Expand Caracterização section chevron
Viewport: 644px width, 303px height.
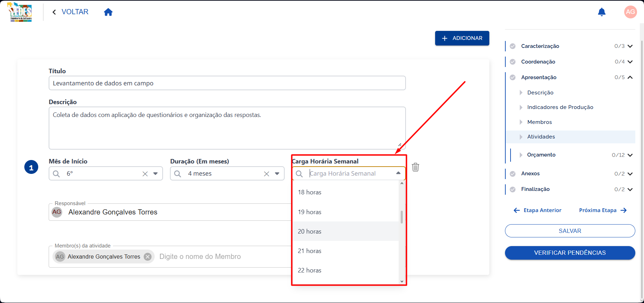pos(630,46)
